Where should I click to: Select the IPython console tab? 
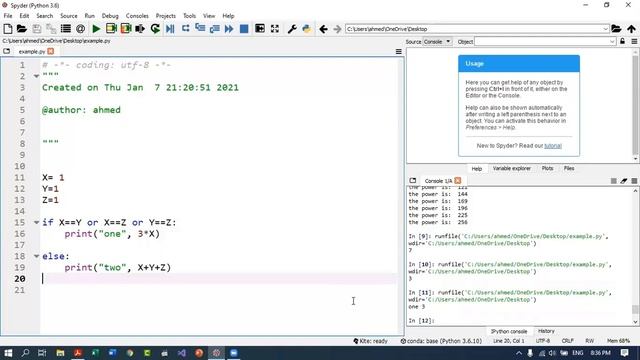(x=509, y=331)
